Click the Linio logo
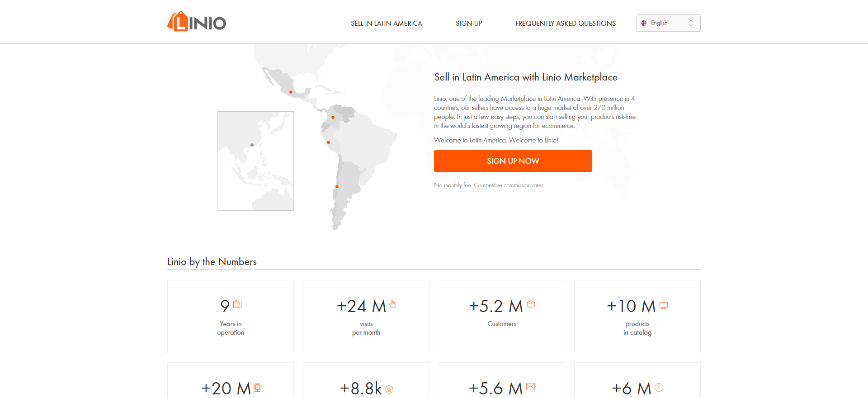This screenshot has height=398, width=868. pos(197,22)
